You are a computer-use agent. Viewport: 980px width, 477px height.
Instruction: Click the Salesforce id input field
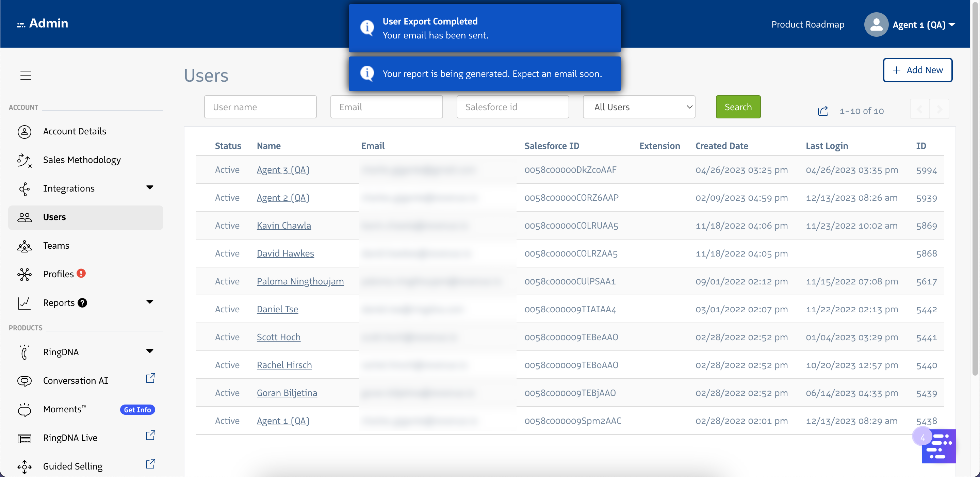click(x=512, y=107)
